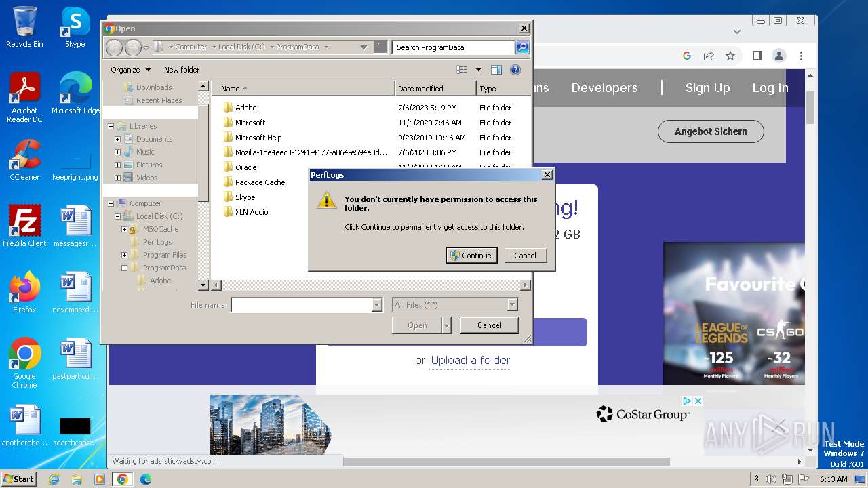The image size is (868, 488).
Task: Click the change view icon
Action: (462, 70)
